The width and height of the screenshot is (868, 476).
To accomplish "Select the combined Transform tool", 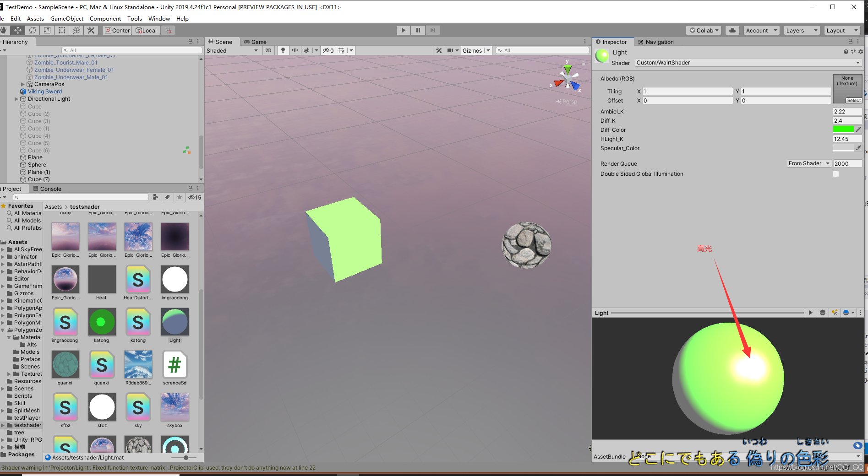I will (76, 30).
